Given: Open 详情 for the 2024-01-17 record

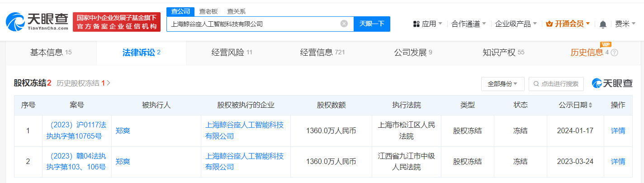Looking at the screenshot, I should tap(618, 130).
